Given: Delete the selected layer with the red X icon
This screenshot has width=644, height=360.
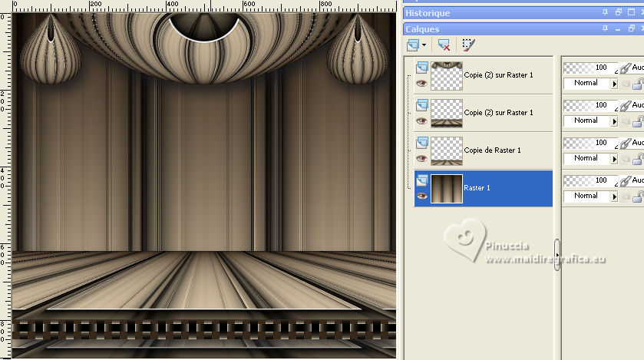Looking at the screenshot, I should point(444,45).
